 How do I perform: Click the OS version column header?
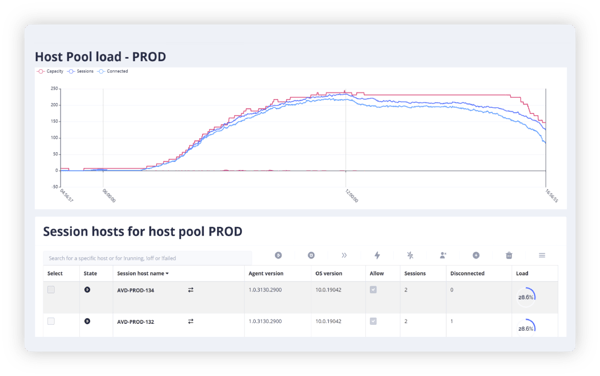[x=329, y=273]
